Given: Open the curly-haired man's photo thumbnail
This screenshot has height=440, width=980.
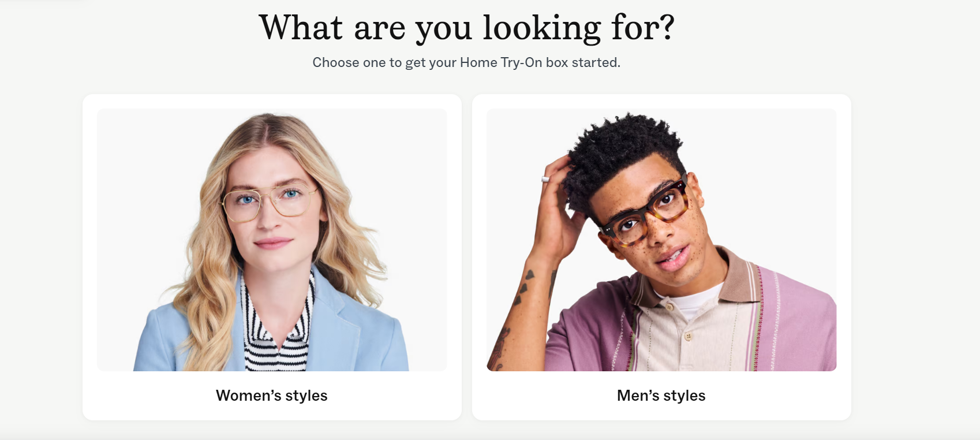Looking at the screenshot, I should pyautogui.click(x=661, y=240).
